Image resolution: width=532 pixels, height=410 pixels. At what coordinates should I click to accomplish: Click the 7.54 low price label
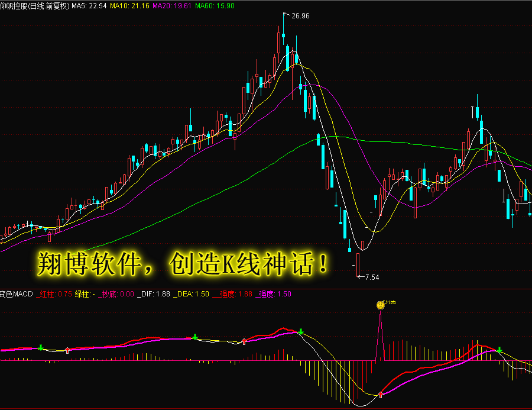372,277
